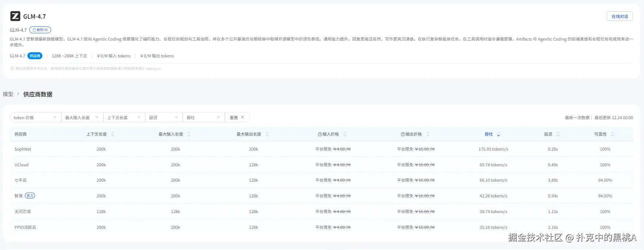Click the 3.80s latency value

tap(553, 180)
